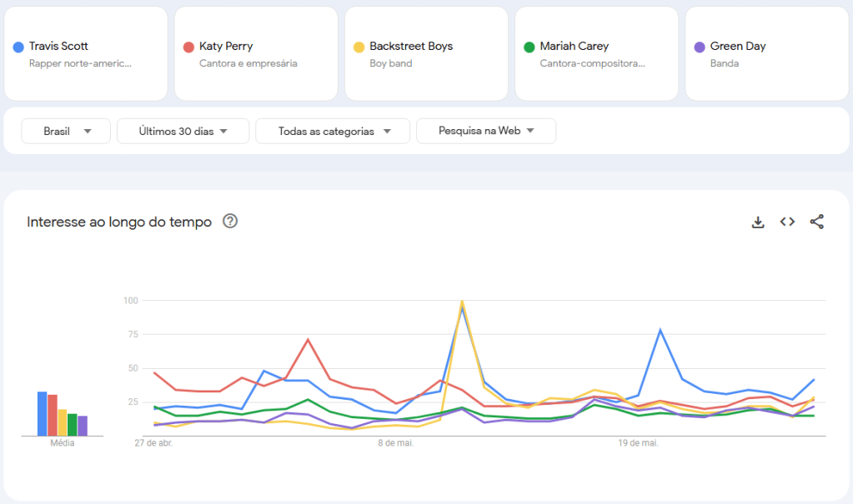853x504 pixels.
Task: Select the Backstreet Boys term card
Action: [427, 54]
